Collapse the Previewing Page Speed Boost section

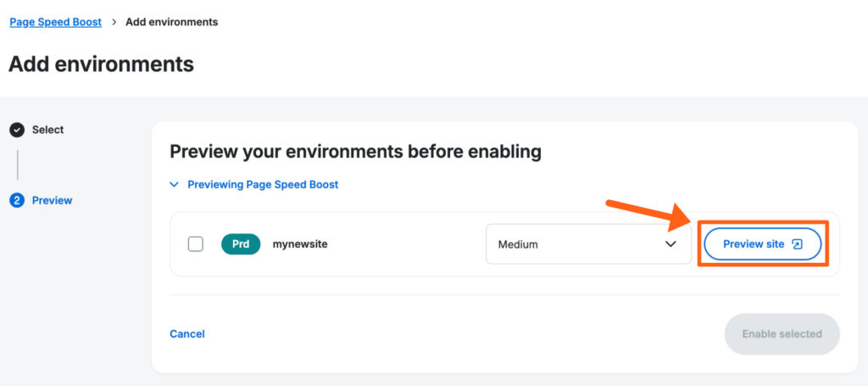pos(175,184)
